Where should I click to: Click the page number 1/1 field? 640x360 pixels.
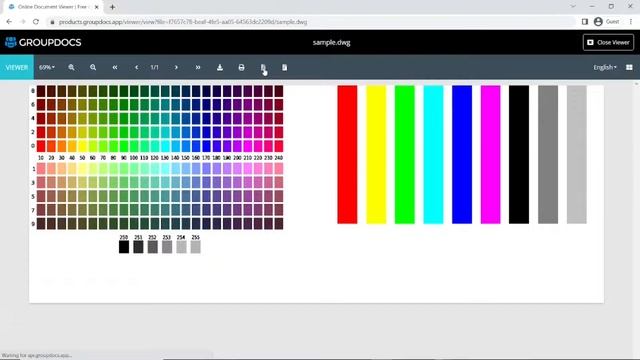pos(154,67)
